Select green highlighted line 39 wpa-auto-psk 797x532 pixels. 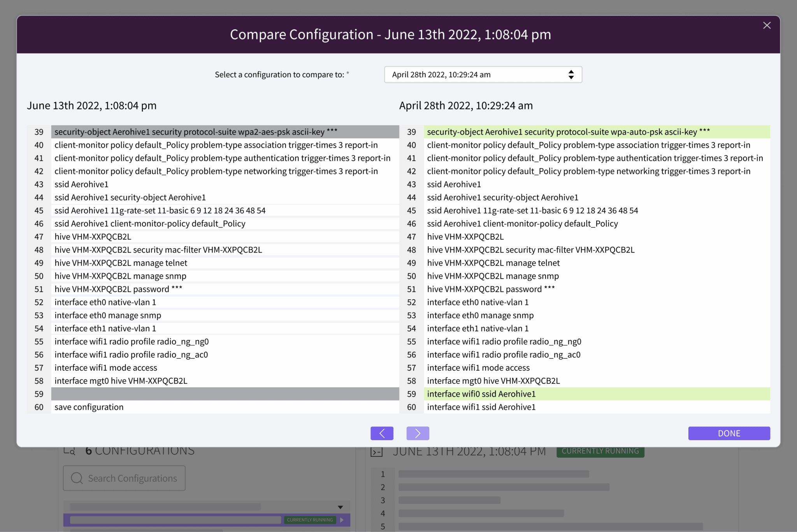[x=596, y=132]
